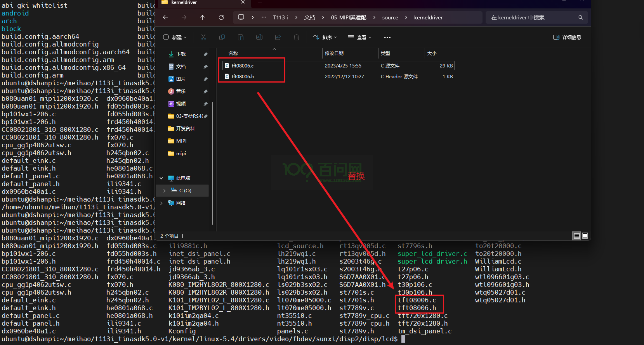This screenshot has width=644, height=345.
Task: Select the tft08006.c file
Action: pyautogui.click(x=243, y=66)
